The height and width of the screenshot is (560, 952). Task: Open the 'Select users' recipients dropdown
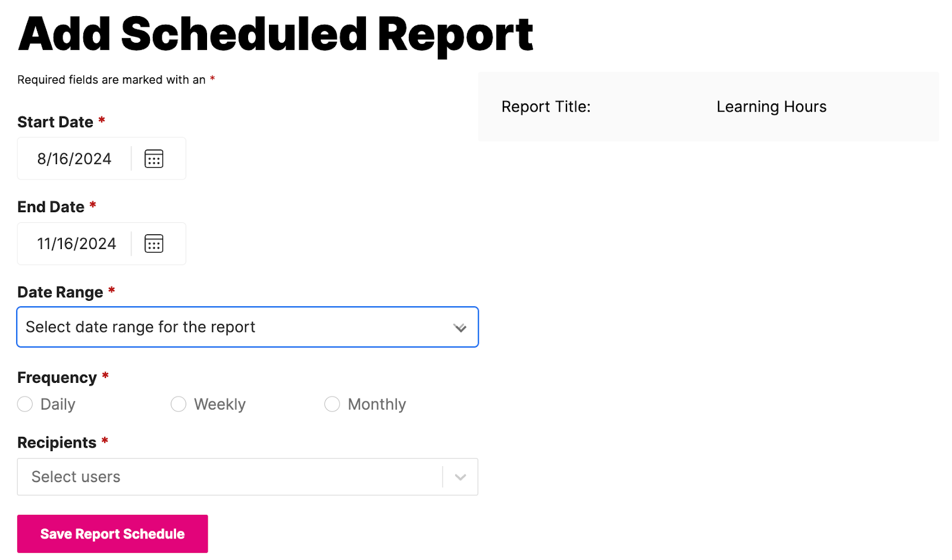[229, 477]
